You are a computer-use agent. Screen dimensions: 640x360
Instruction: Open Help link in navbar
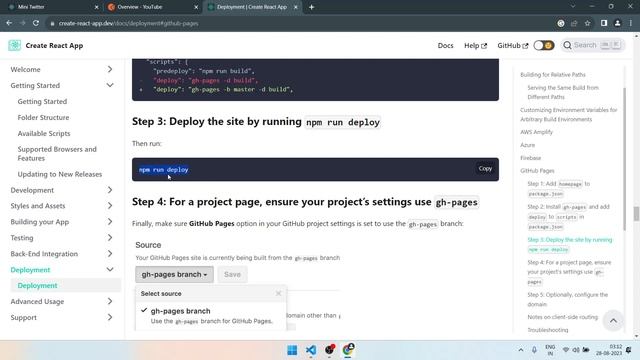click(475, 45)
